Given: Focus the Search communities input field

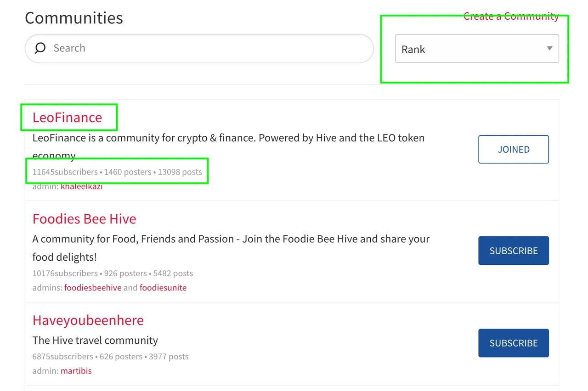Looking at the screenshot, I should 199,48.
